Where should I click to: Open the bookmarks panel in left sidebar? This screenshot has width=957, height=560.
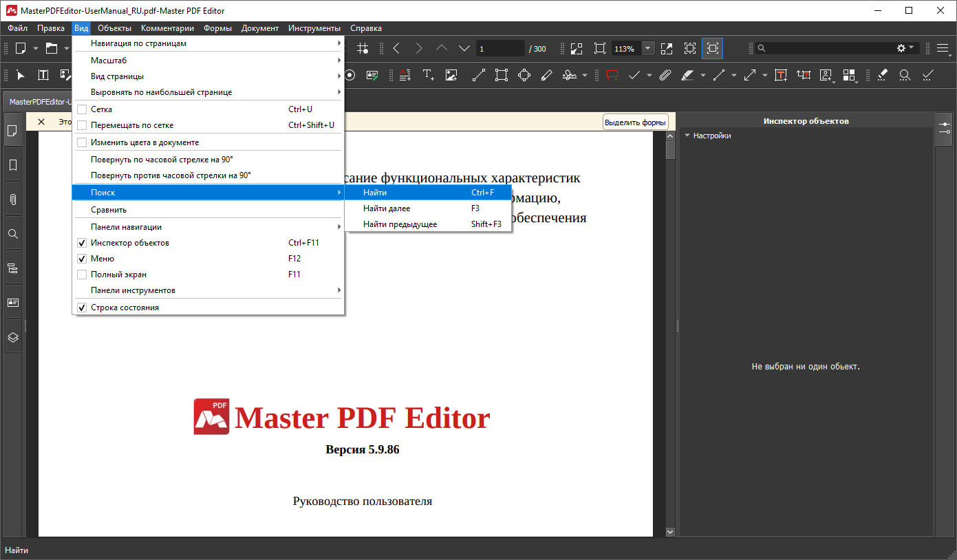click(x=12, y=165)
